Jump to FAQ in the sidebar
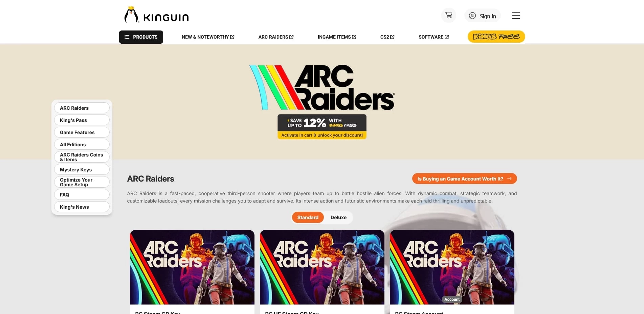Screen dimensions: 644x314 click(82, 194)
